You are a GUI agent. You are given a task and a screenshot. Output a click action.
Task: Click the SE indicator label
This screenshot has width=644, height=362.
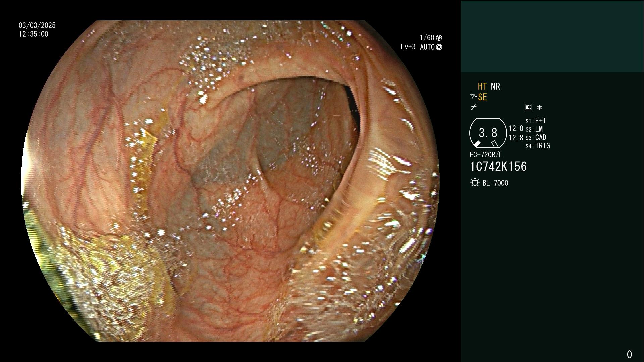click(482, 97)
